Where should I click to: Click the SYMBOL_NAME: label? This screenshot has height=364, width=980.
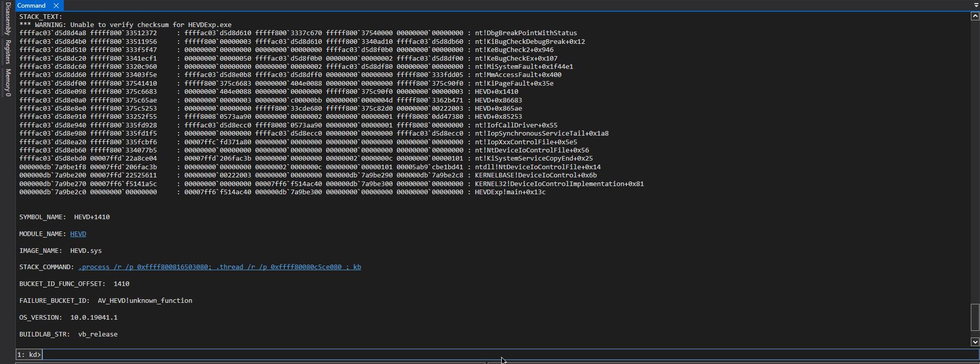43,217
